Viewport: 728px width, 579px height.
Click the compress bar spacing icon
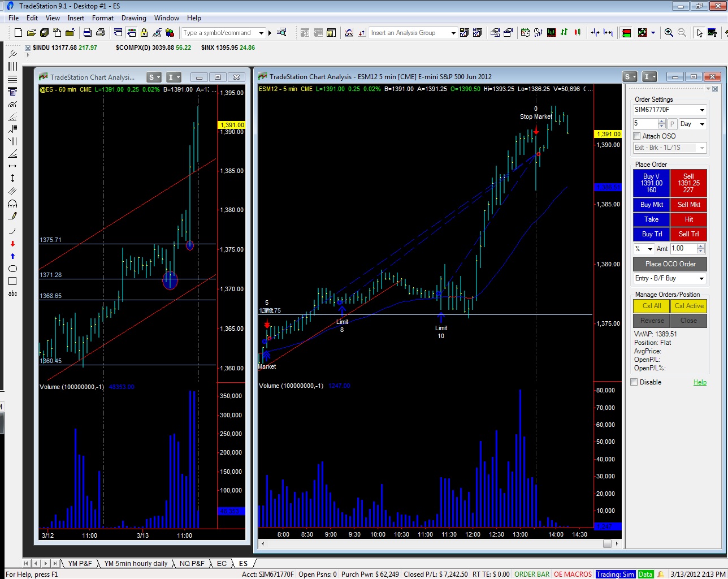point(595,33)
